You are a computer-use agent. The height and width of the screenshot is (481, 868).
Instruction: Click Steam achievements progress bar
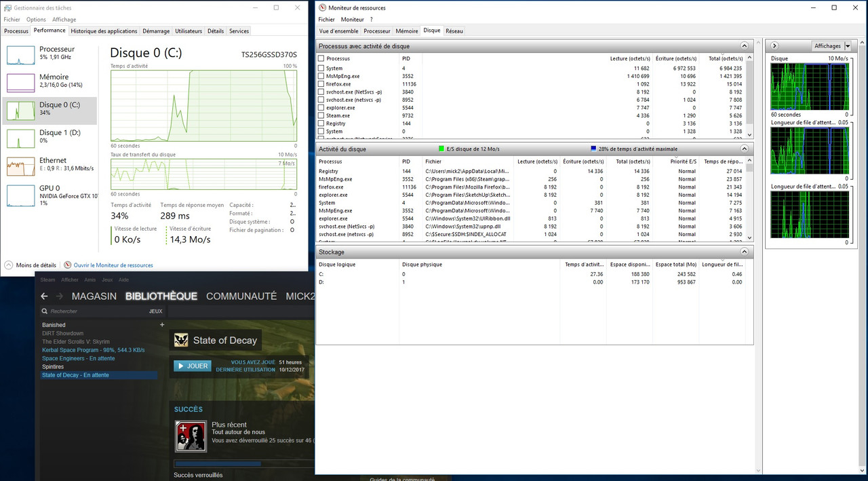coord(244,464)
